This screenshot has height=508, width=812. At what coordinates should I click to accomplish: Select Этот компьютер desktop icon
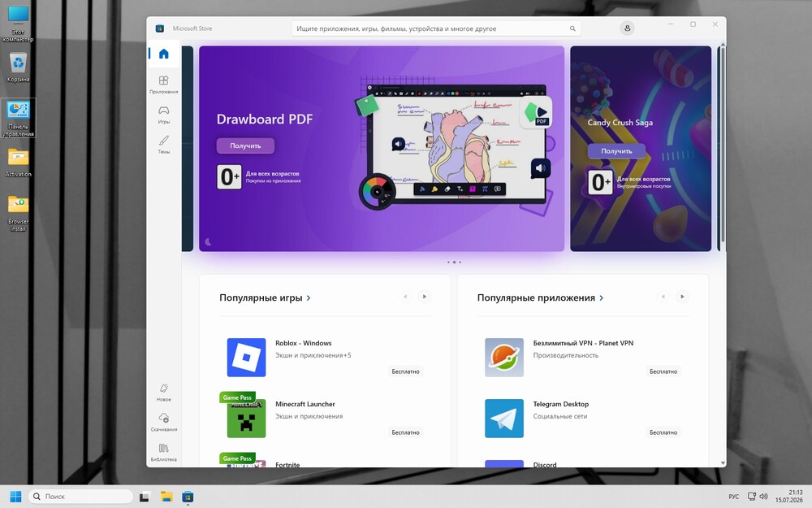coord(18,24)
